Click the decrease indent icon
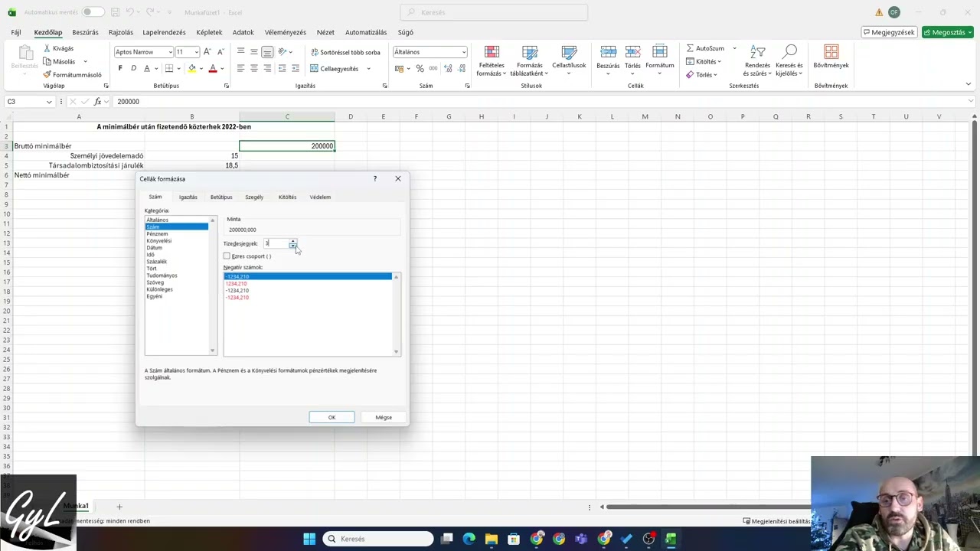 pos(282,68)
